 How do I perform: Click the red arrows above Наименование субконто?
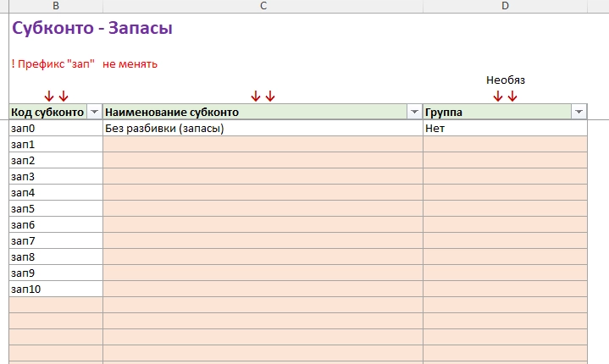(263, 96)
